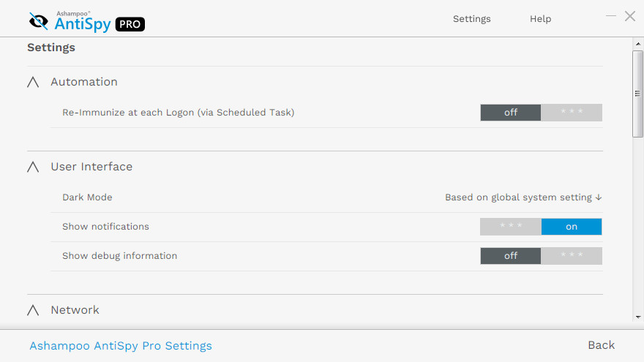Click the vertical scrollbar thumb
The image size is (644, 362).
[x=637, y=93]
